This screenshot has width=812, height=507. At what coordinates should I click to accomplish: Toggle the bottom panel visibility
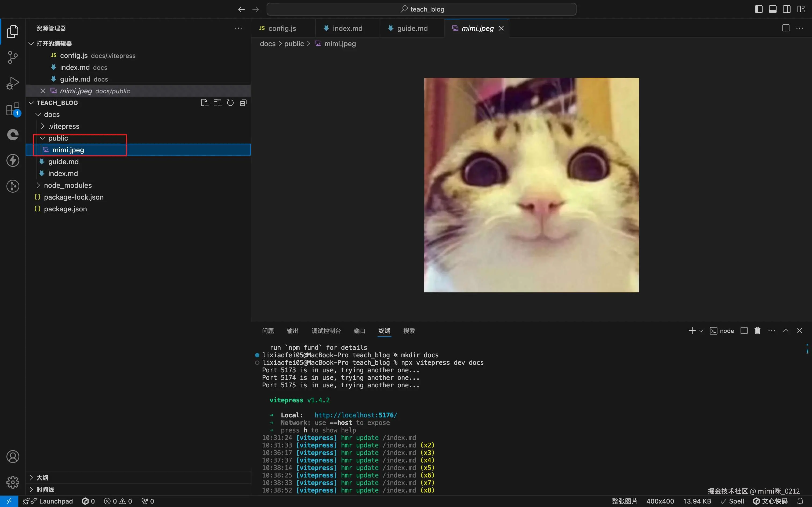pyautogui.click(x=773, y=9)
